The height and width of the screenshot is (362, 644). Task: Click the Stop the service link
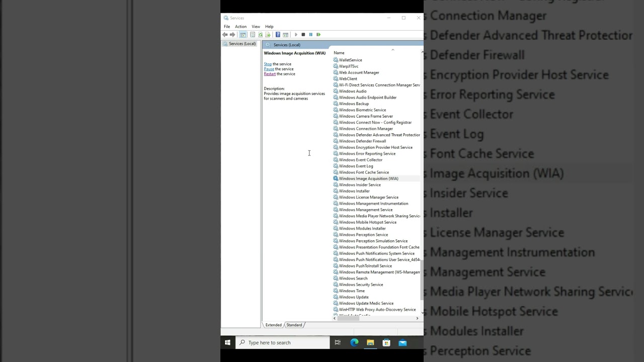tap(268, 64)
